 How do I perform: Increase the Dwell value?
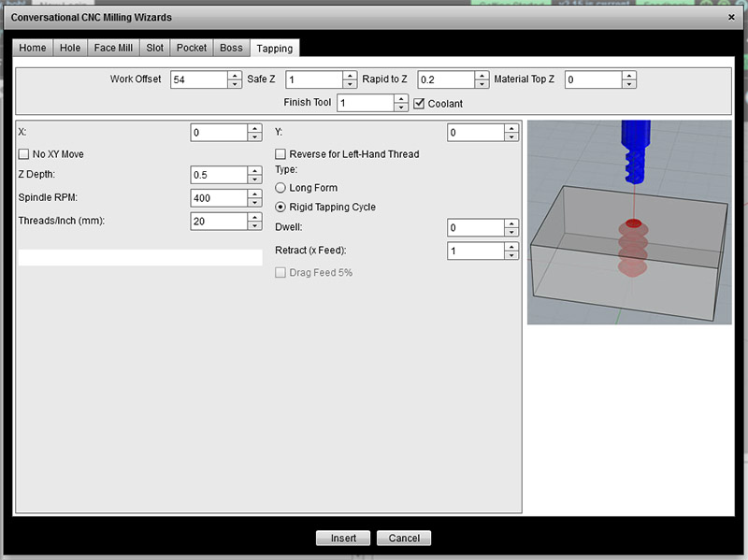511,223
